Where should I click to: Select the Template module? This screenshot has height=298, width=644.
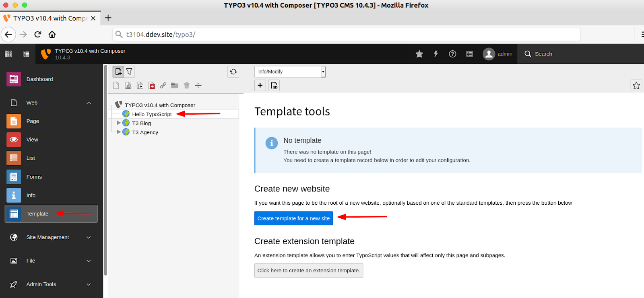click(x=51, y=214)
